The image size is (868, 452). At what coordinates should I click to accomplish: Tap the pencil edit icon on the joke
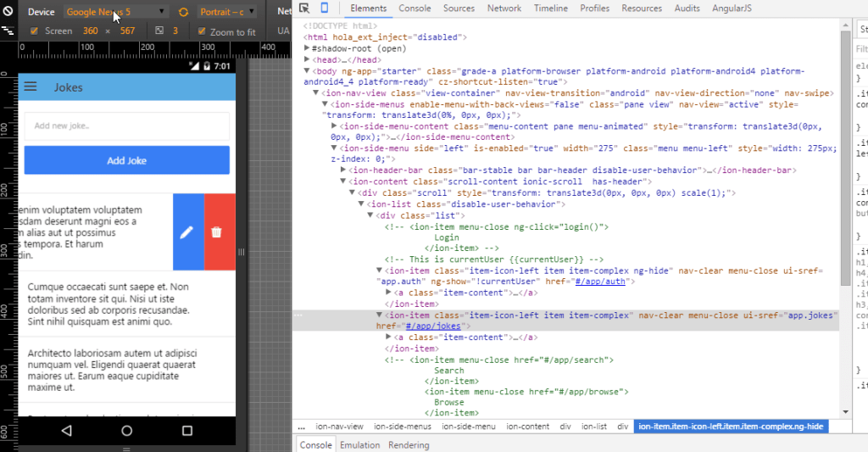click(187, 232)
